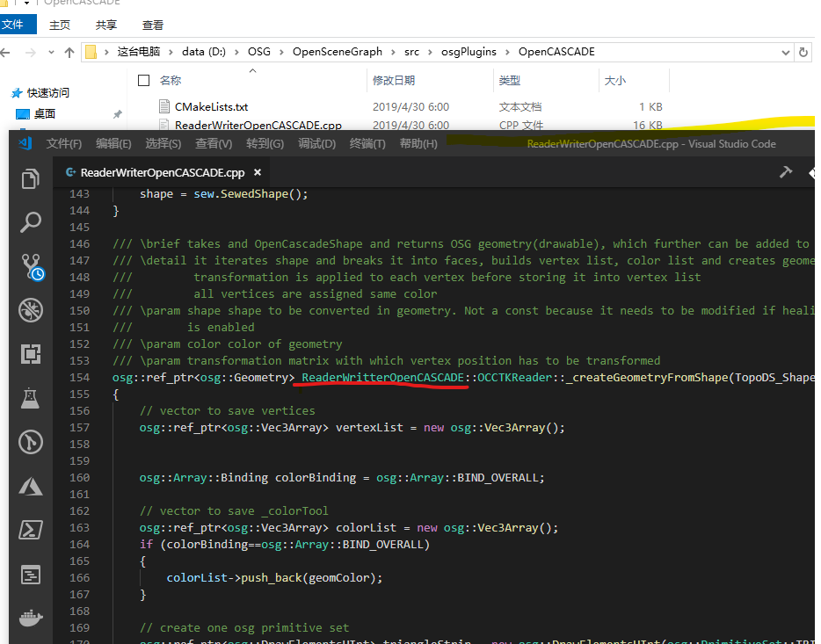Click line number 157 in the gutter

pos(80,427)
